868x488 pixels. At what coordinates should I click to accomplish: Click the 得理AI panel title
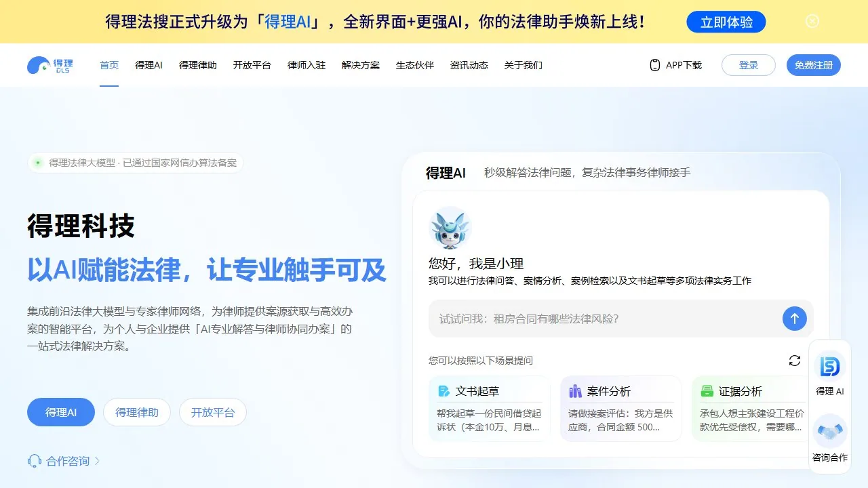point(446,173)
